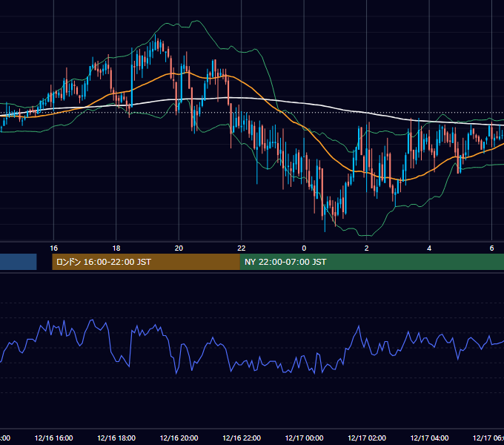Click the 12/16 16:00 time label

coord(53,438)
